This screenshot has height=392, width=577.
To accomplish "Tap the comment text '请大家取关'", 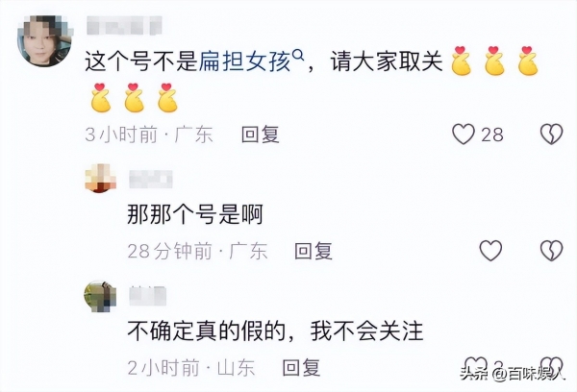I will (387, 61).
